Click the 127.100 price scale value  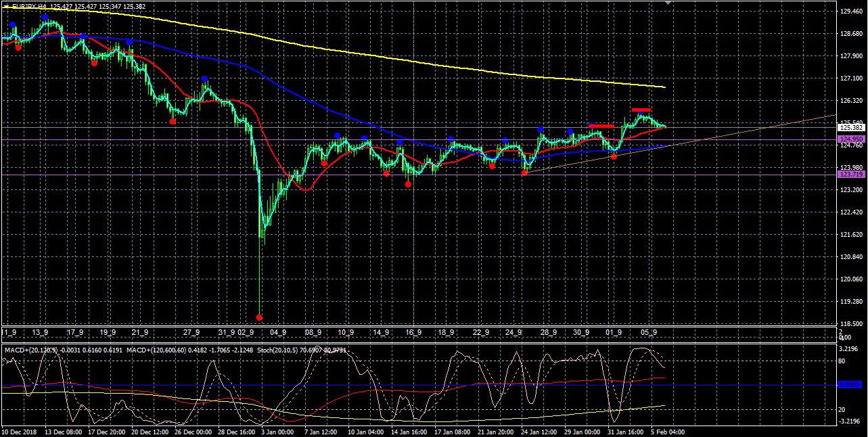[x=852, y=78]
